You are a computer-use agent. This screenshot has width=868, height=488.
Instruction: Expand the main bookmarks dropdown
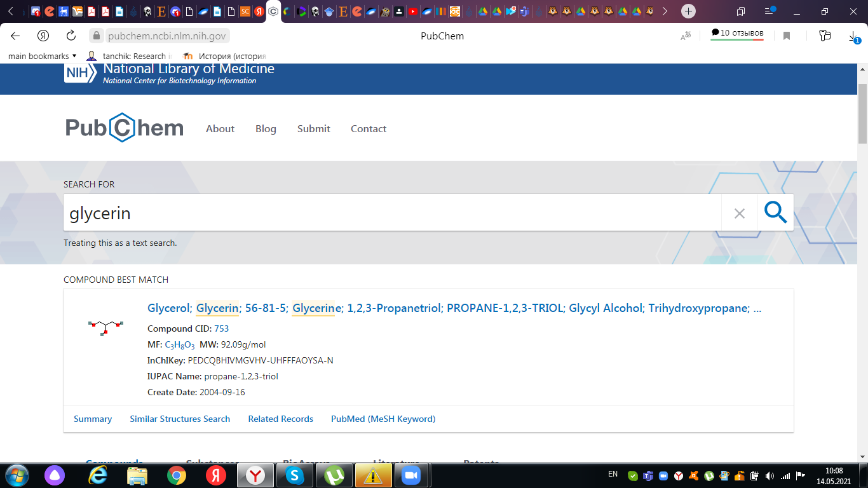point(42,56)
